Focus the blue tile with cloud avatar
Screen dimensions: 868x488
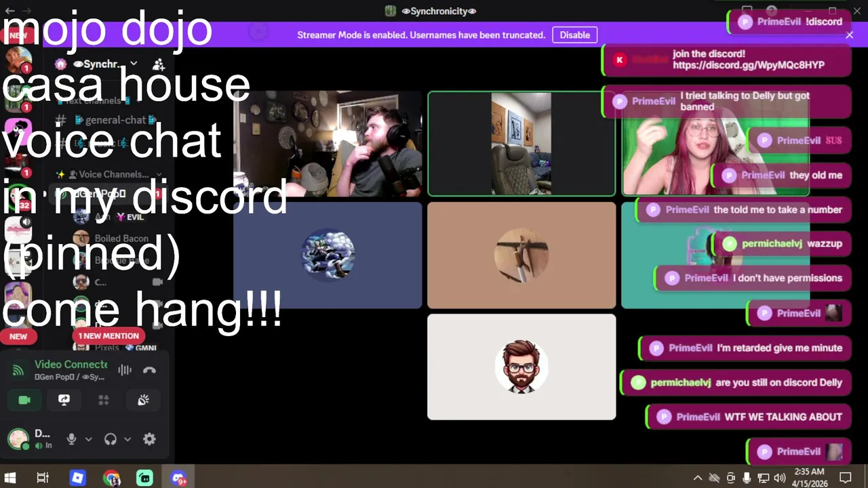[x=328, y=256]
